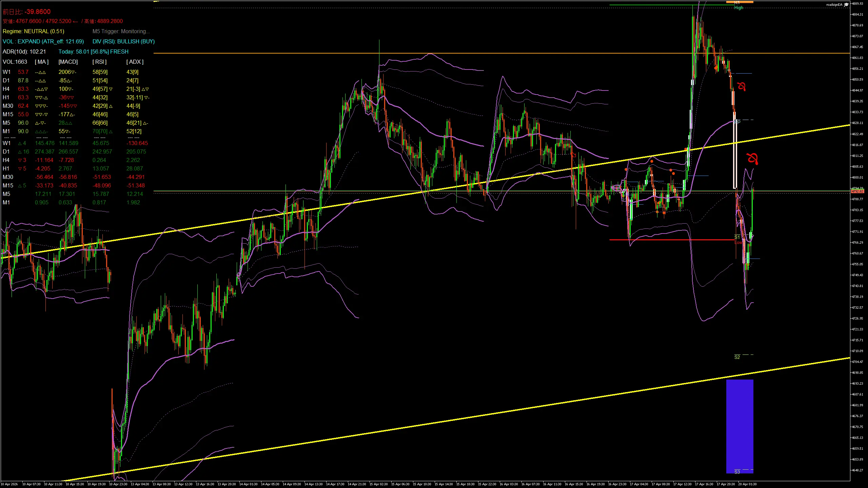Expand the ADX column header
The height and width of the screenshot is (488, 868).
point(135,62)
